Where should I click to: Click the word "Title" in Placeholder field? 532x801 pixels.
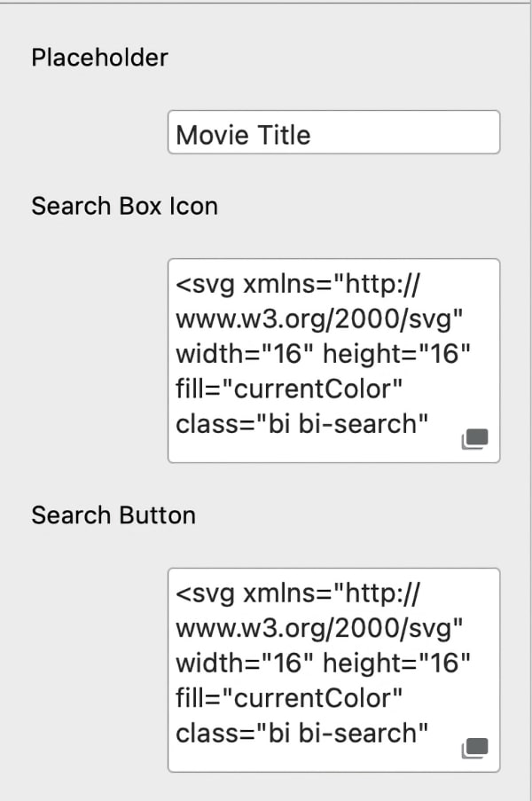281,135
